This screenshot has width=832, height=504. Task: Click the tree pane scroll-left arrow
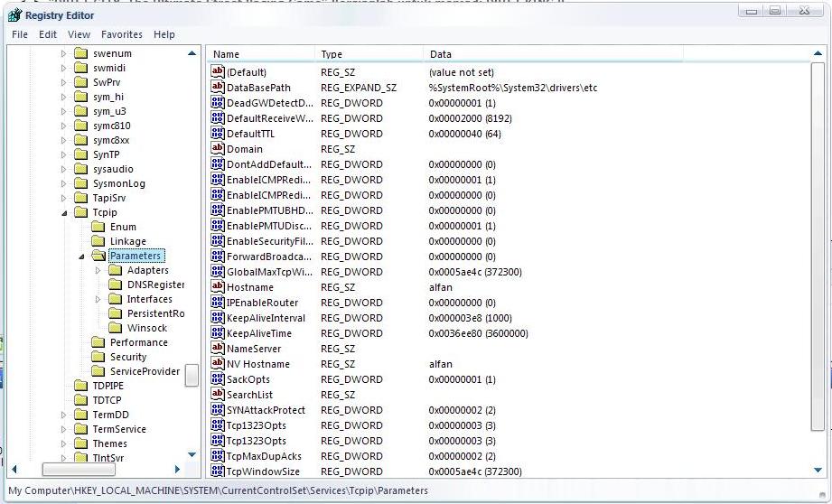[14, 470]
